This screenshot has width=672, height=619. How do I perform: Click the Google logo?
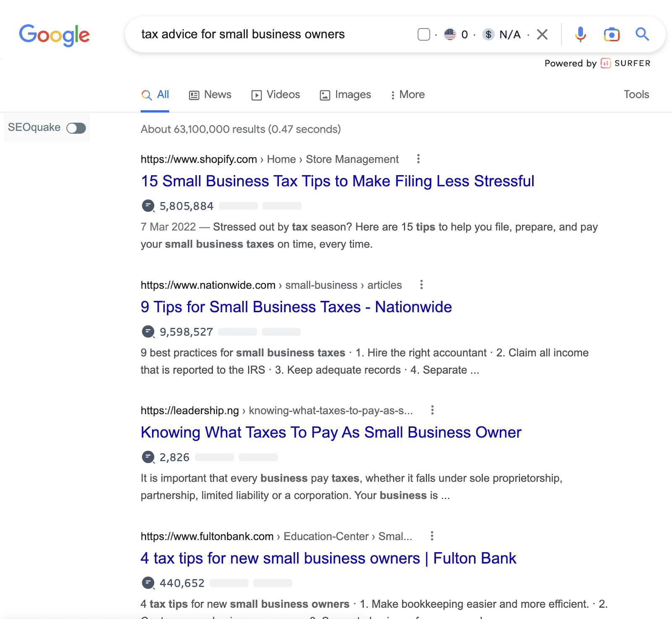[x=54, y=35]
